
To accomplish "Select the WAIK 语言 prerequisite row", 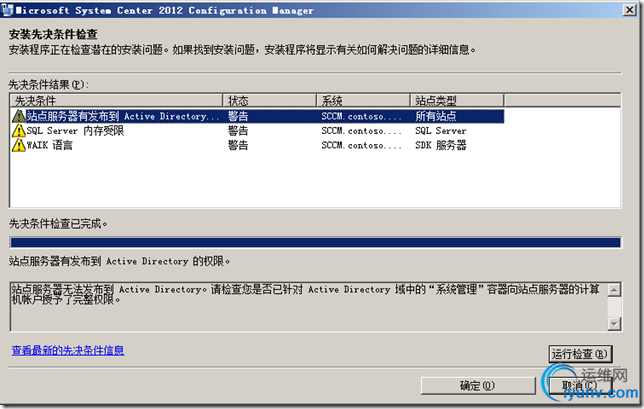I will [x=258, y=145].
